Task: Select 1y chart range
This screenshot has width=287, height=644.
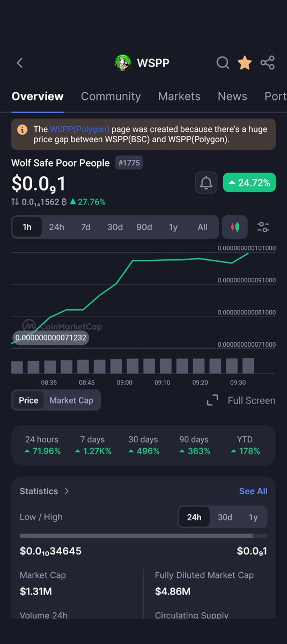Action: tap(173, 227)
